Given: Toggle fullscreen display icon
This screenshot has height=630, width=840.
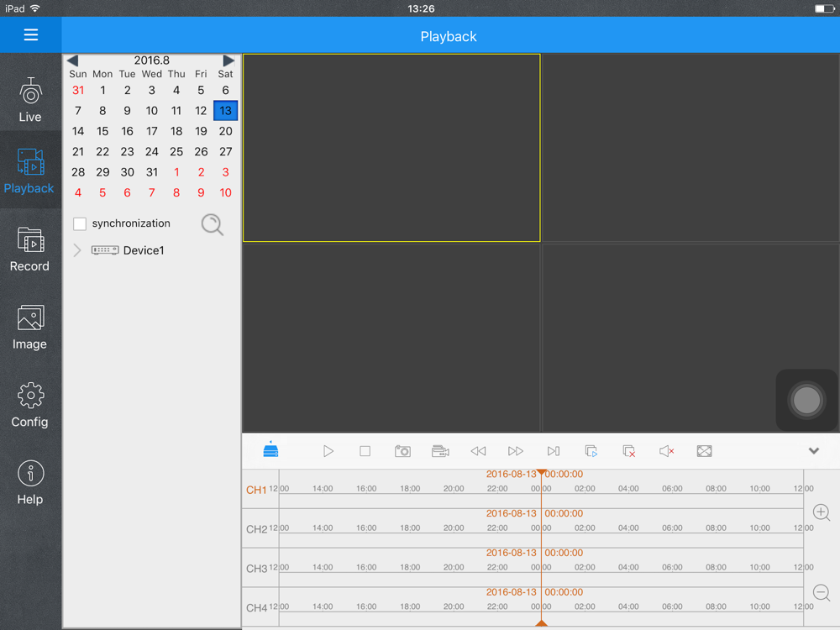Looking at the screenshot, I should (705, 451).
